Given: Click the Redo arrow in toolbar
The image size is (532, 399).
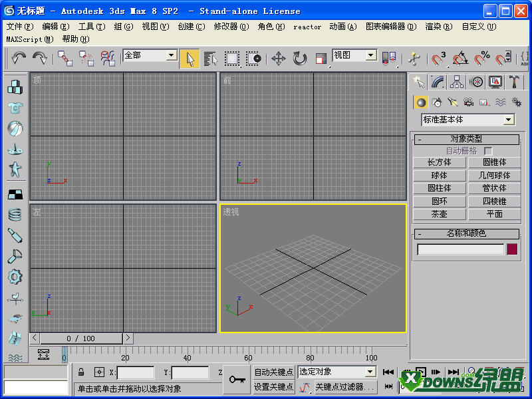Looking at the screenshot, I should 40,59.
